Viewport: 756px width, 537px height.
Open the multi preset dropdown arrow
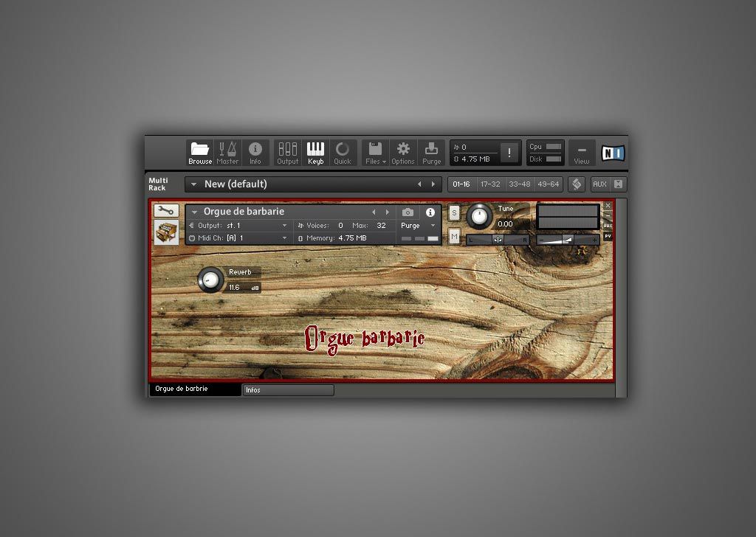194,184
